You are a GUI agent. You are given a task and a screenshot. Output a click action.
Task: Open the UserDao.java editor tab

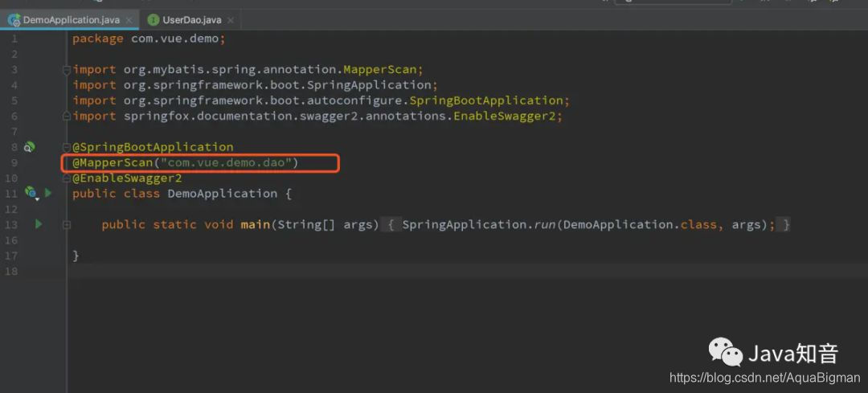[x=191, y=20]
